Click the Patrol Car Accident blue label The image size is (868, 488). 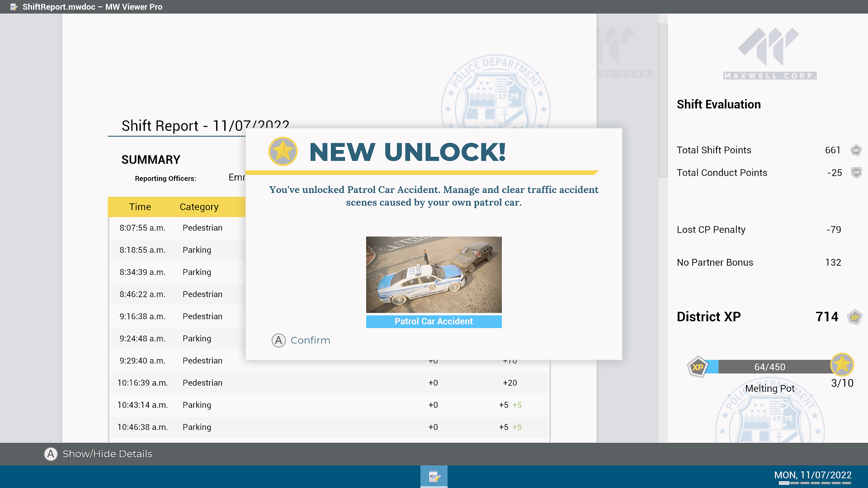[x=434, y=321]
